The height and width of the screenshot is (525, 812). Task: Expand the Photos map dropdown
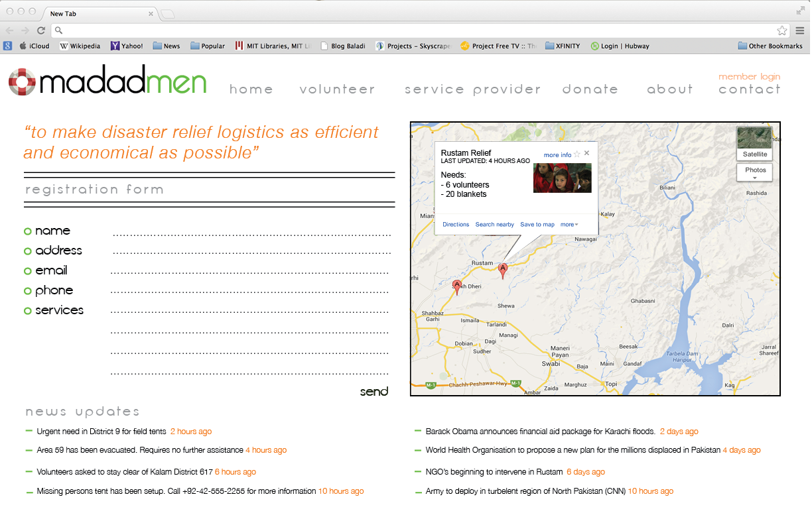755,173
